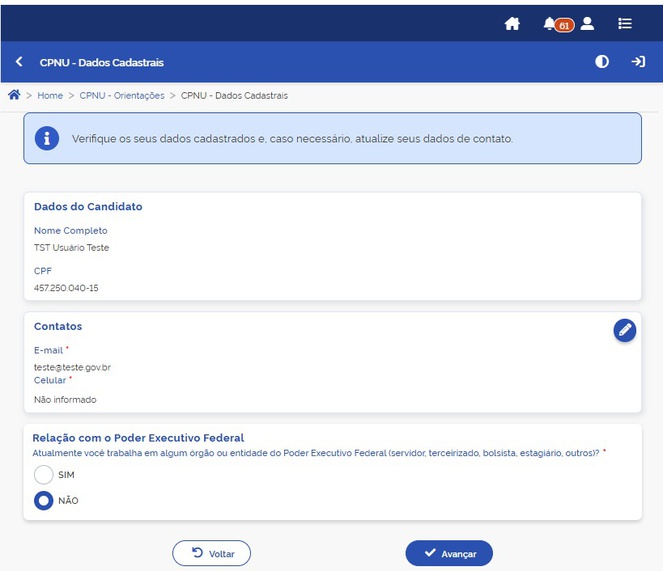Click the Voltar button
Image resolution: width=663 pixels, height=571 pixels.
211,553
